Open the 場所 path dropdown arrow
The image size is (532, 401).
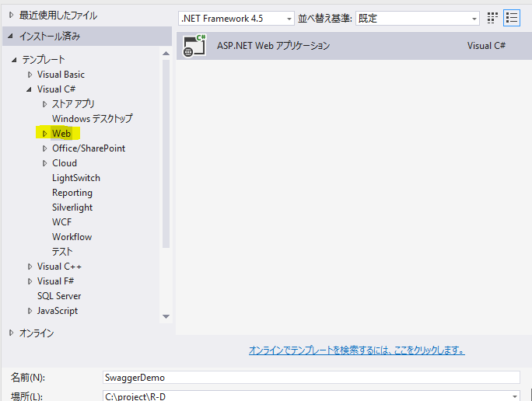point(514,396)
